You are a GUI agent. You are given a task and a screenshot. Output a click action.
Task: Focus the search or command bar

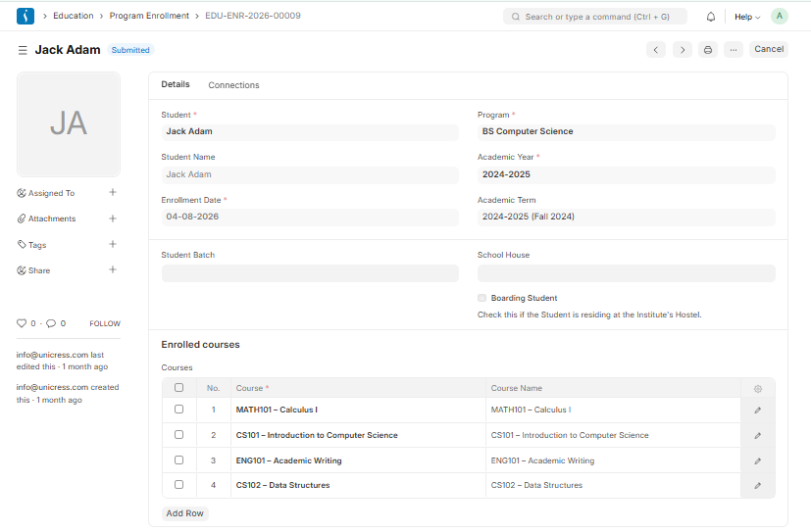(x=595, y=17)
